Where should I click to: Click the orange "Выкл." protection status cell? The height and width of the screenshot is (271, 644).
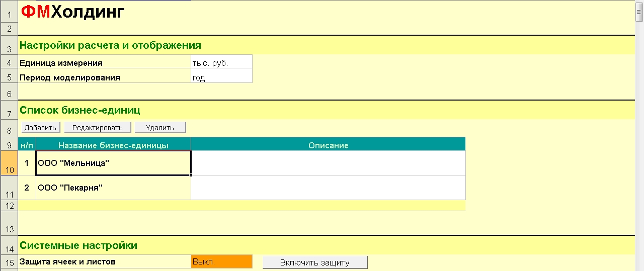pyautogui.click(x=221, y=262)
